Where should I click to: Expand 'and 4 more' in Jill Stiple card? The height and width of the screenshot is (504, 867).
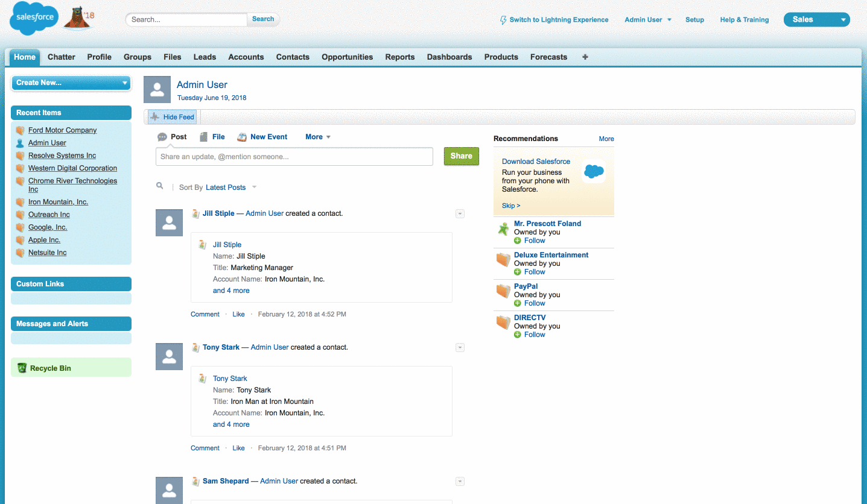231,291
